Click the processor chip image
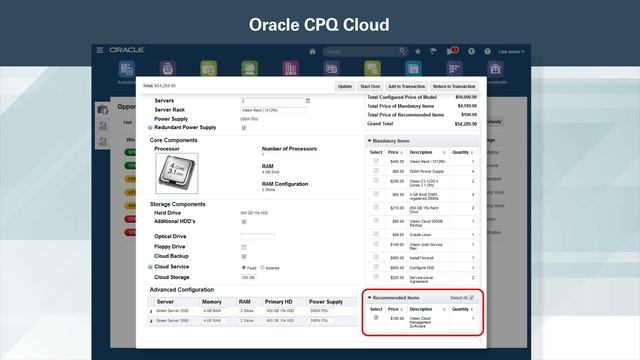Screen dimensions: 640x360 pos(177,173)
